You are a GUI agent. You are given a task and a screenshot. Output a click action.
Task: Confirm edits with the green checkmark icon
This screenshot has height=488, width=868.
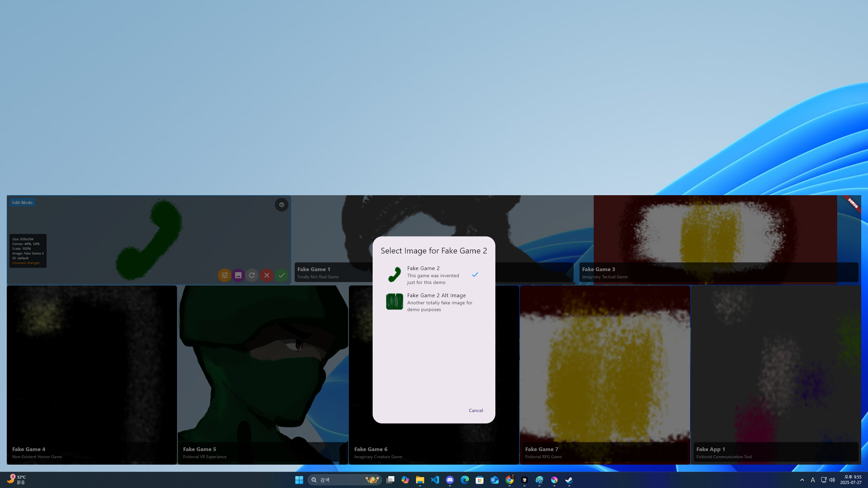[282, 275]
